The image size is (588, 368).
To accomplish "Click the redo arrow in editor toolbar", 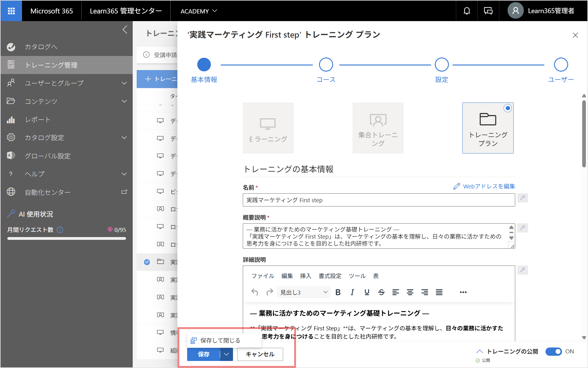I will coord(269,292).
